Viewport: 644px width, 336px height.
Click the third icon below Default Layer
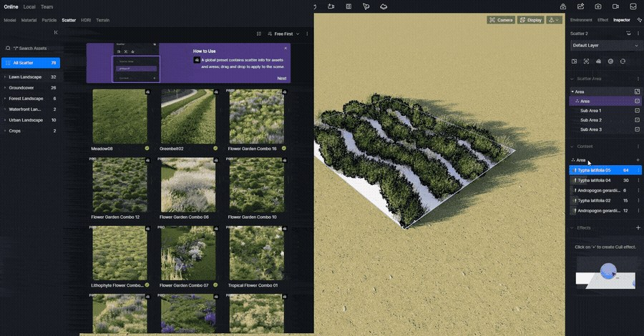pos(598,61)
